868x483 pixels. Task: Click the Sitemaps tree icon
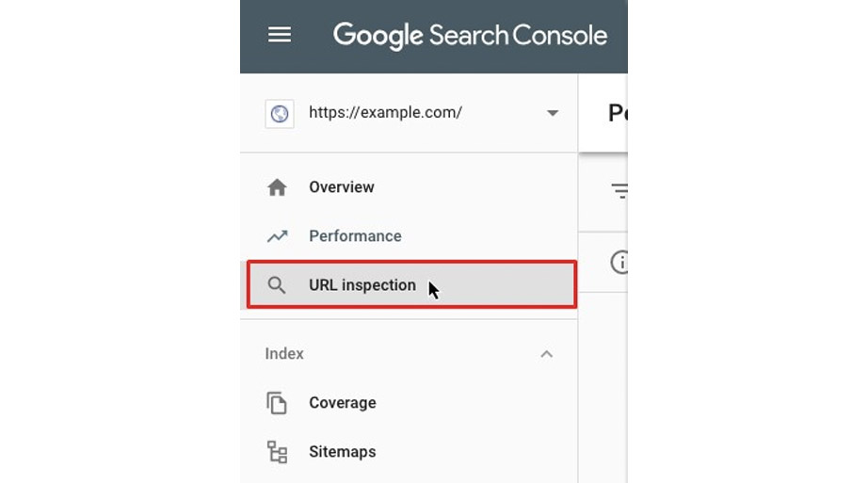(277, 452)
